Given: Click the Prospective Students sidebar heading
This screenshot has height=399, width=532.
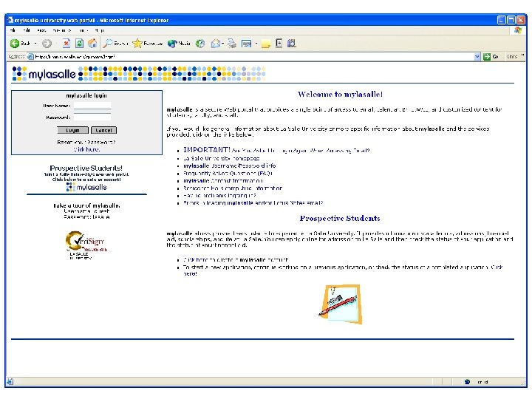Looking at the screenshot, I should point(86,168).
